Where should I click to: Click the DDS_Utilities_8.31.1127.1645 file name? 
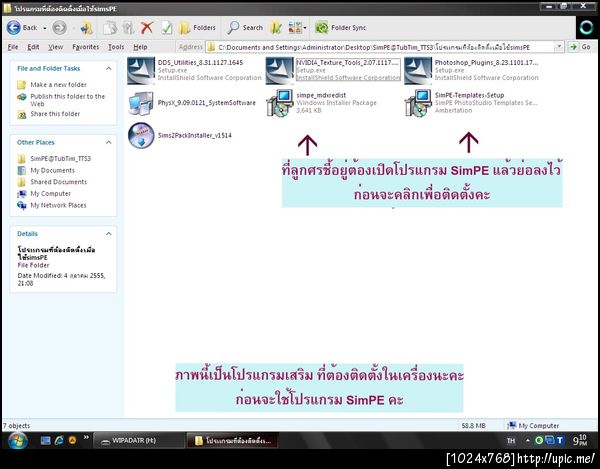200,62
